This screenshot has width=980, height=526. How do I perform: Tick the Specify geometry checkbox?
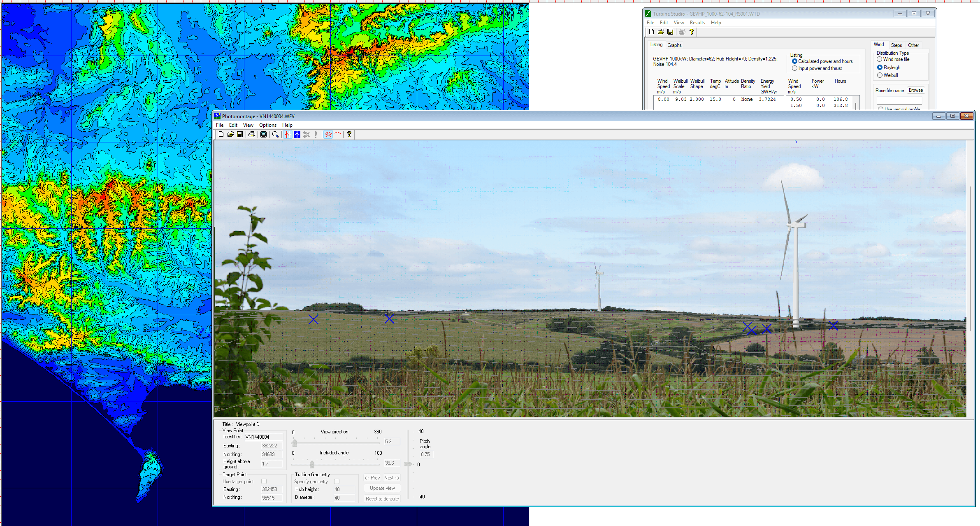point(337,482)
